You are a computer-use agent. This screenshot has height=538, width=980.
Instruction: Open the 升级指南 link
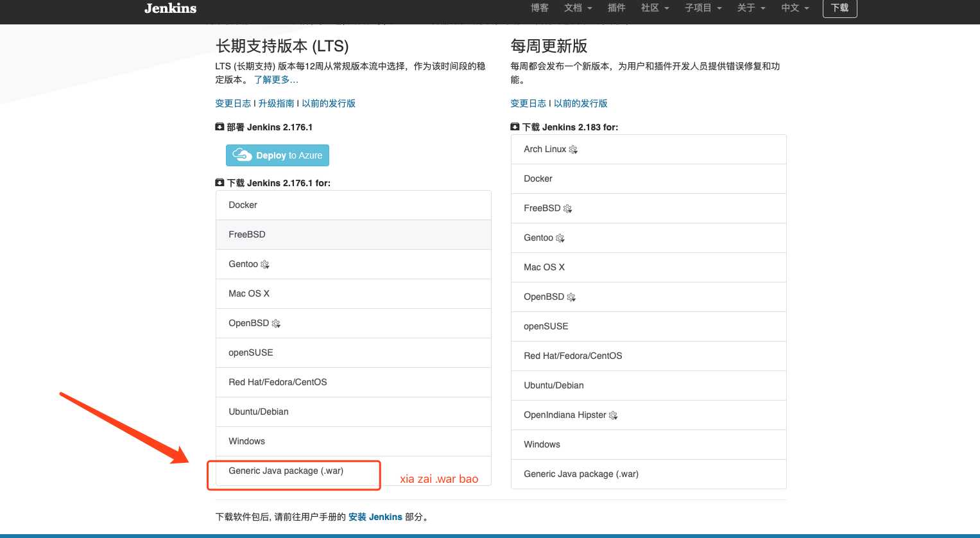277,103
